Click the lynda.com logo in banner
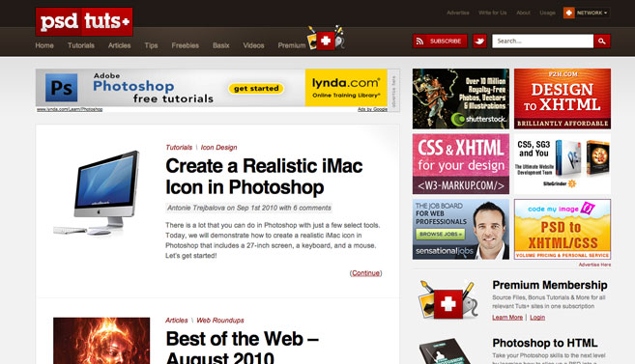635x364 pixels. pos(346,88)
